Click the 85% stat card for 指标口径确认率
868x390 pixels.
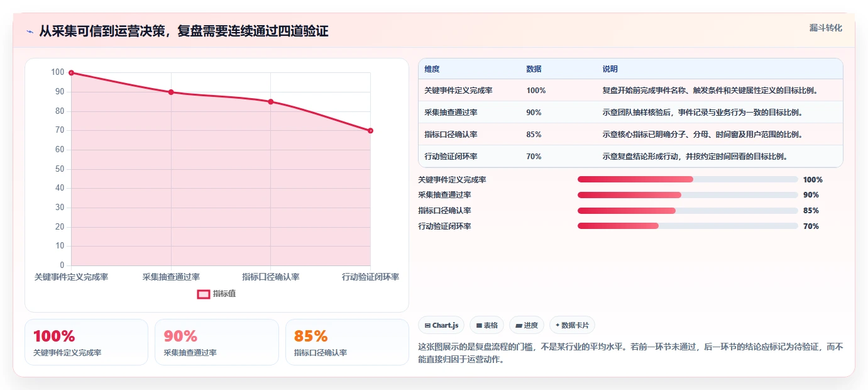click(x=347, y=342)
